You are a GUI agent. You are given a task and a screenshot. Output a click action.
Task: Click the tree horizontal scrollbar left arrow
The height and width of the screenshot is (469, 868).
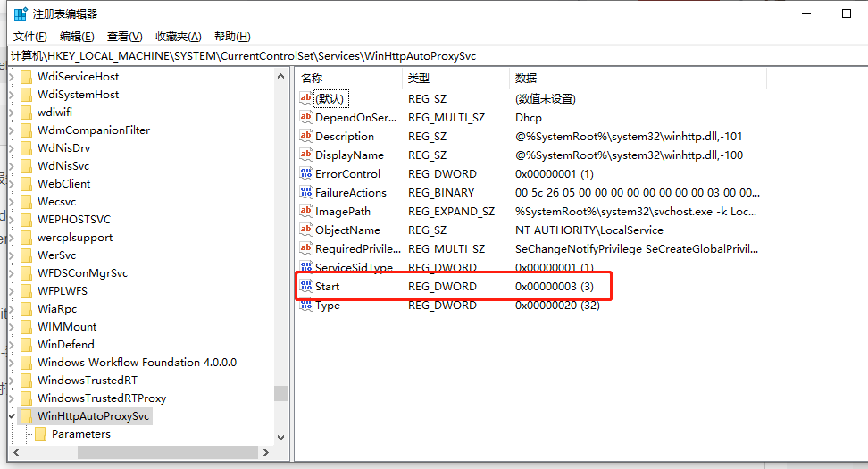(15, 452)
